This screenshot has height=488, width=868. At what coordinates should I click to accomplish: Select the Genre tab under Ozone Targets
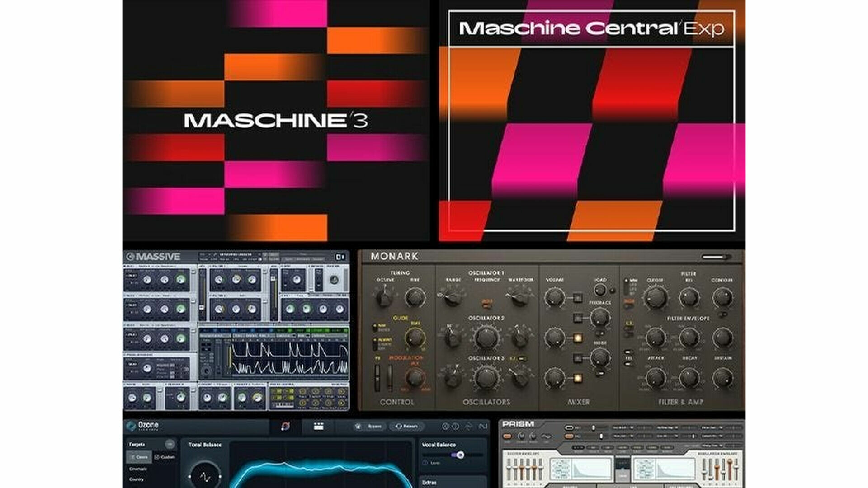tap(139, 457)
